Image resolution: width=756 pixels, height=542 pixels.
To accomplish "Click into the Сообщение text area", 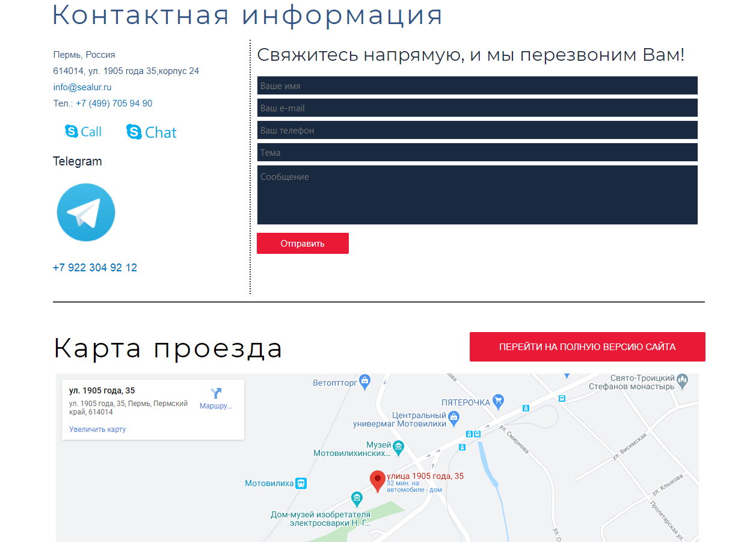I will 478,195.
